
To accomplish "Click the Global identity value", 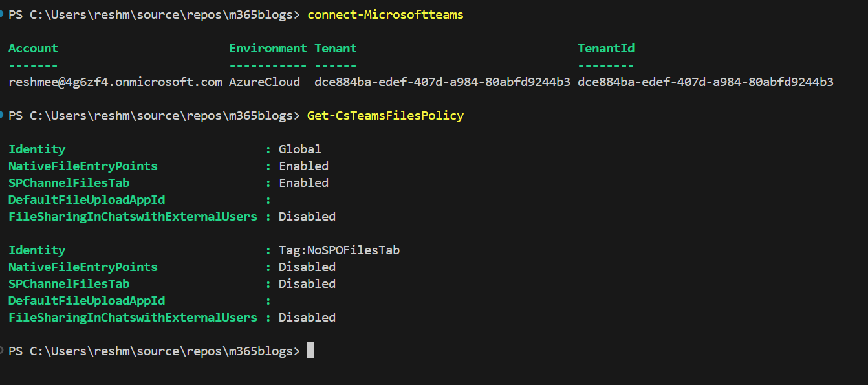I will coord(300,149).
